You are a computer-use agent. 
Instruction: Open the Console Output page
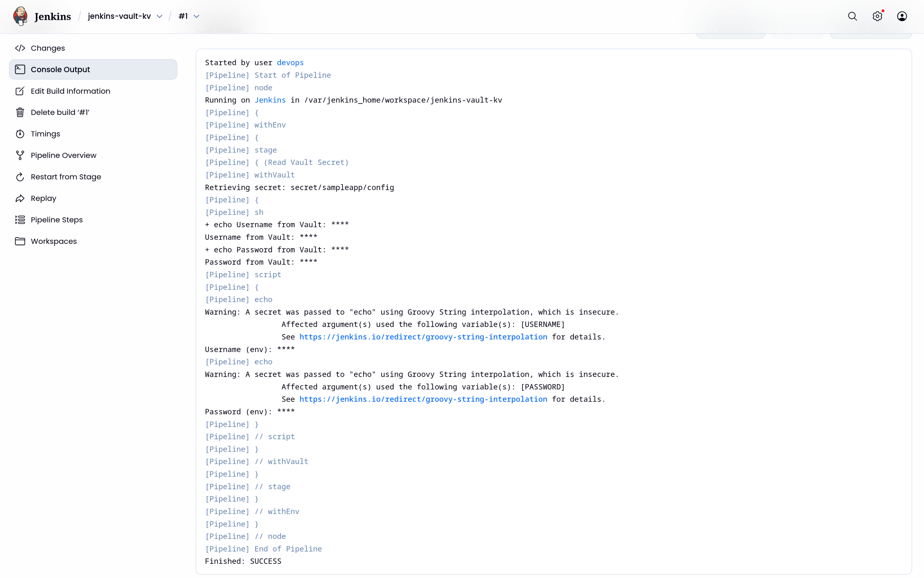(x=60, y=70)
